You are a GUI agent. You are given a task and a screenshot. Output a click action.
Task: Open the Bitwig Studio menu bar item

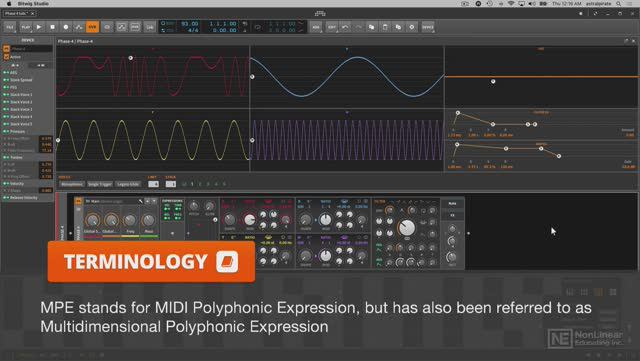(x=33, y=3)
